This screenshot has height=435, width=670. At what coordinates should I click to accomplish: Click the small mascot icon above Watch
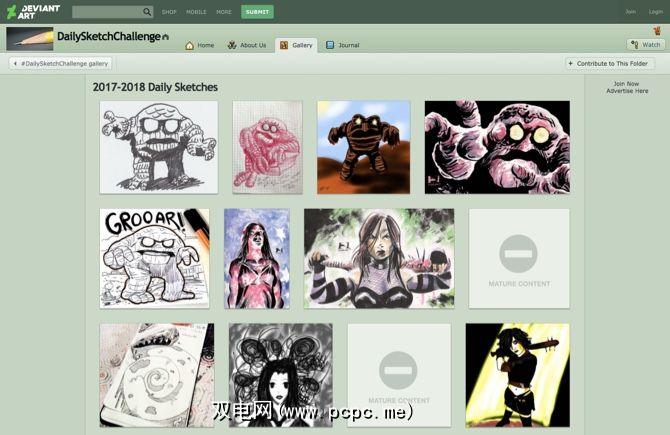coord(657,31)
